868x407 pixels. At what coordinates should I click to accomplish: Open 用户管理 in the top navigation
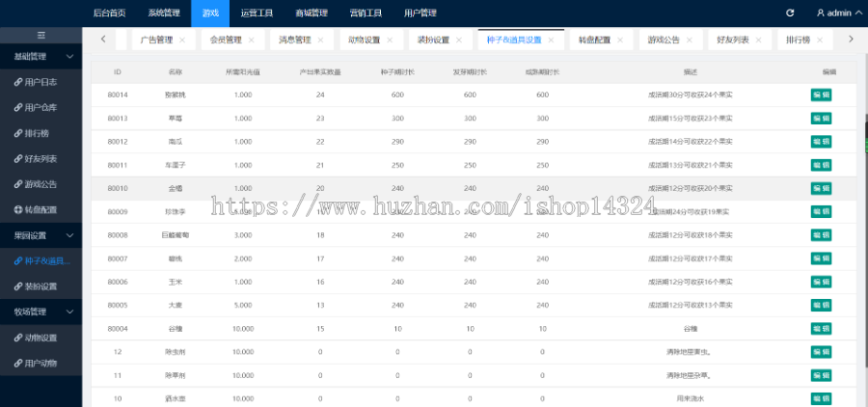420,13
